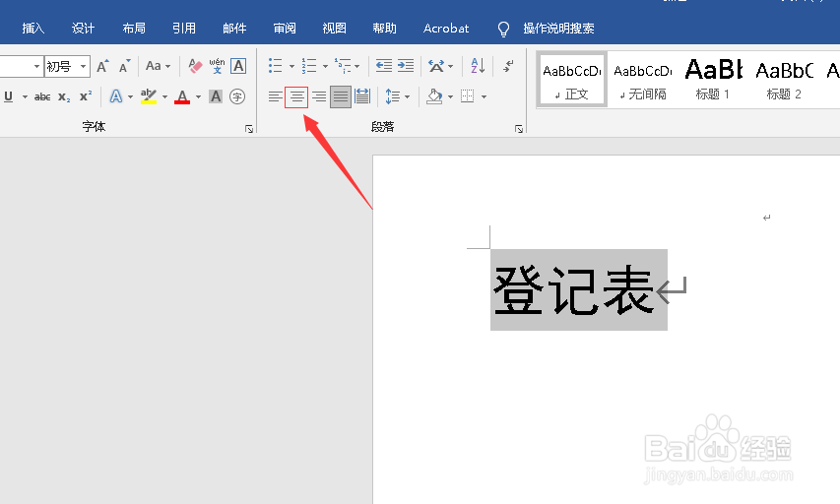Viewport: 840px width, 504px height.
Task: Toggle superscript formatting
Action: [86, 96]
